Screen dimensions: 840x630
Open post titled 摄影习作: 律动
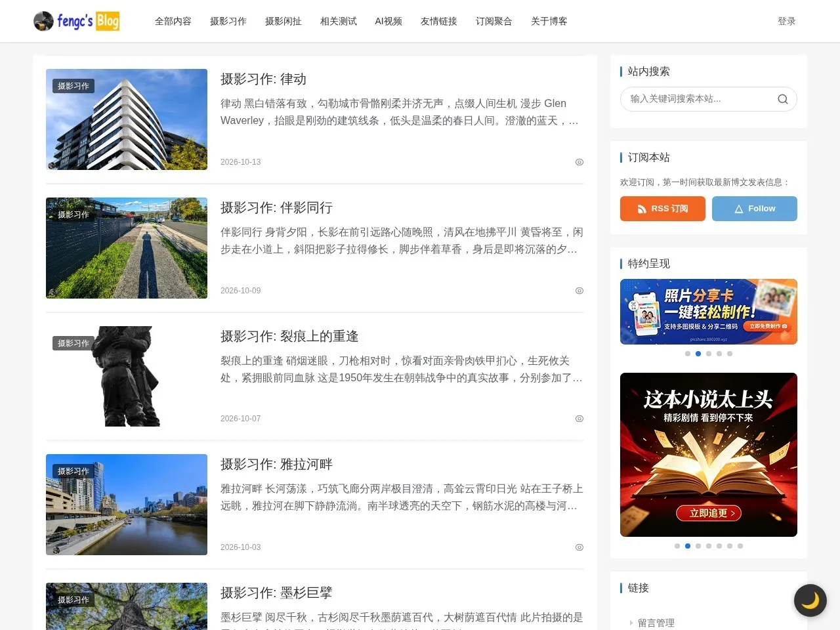point(264,79)
